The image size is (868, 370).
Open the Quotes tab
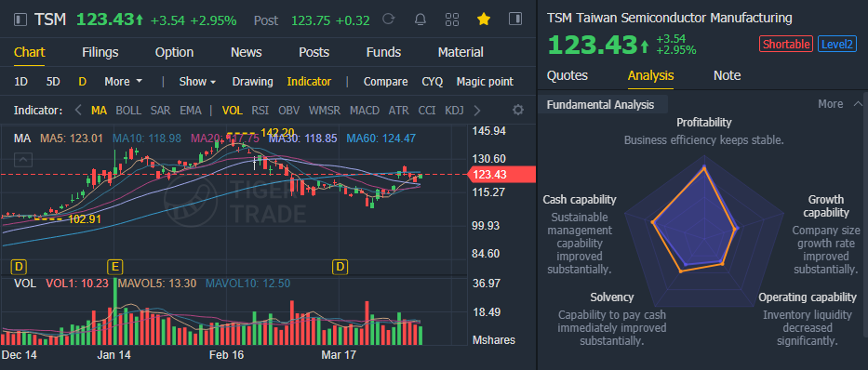[x=568, y=75]
